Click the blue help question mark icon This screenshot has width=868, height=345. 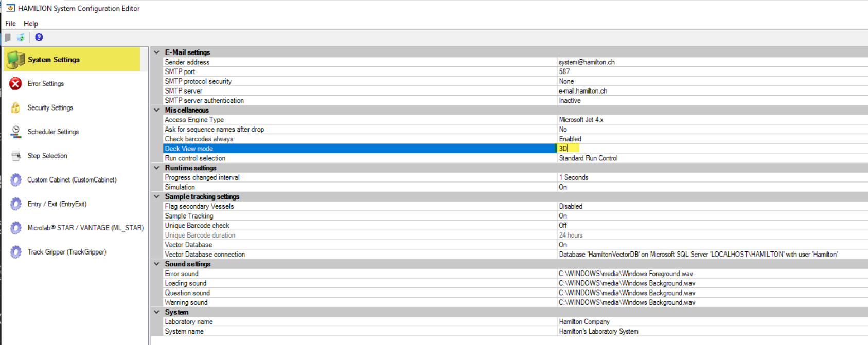coord(39,38)
